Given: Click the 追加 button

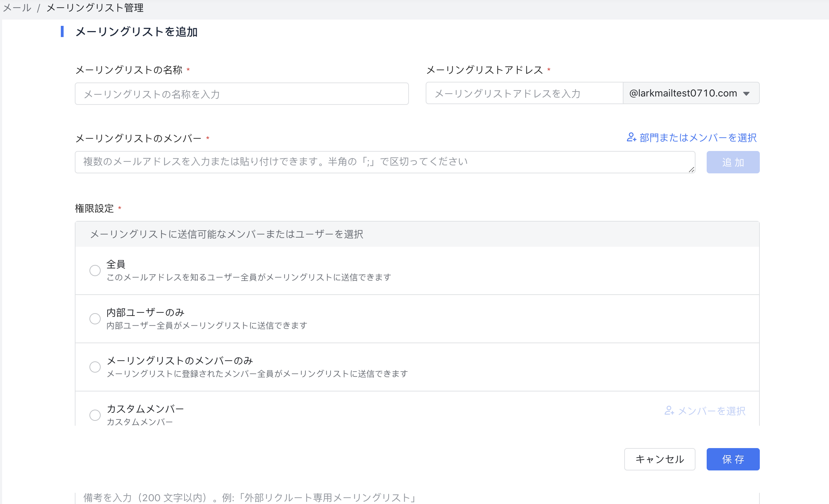Looking at the screenshot, I should [x=733, y=162].
